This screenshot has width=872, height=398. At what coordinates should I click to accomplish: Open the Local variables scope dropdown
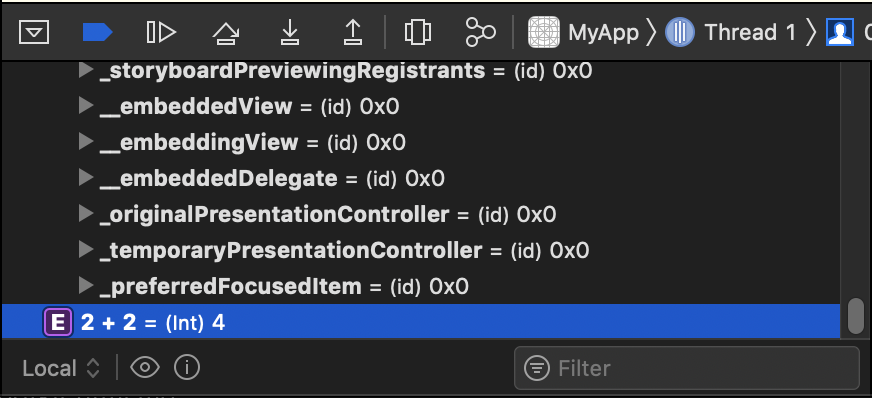pyautogui.click(x=61, y=368)
